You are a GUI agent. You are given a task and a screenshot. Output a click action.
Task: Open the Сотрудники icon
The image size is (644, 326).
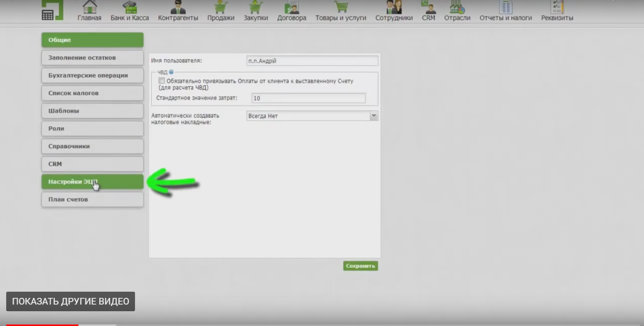pyautogui.click(x=394, y=7)
